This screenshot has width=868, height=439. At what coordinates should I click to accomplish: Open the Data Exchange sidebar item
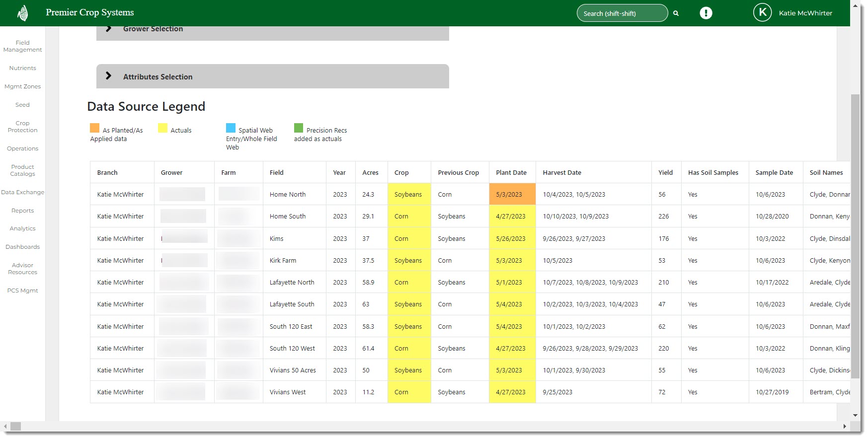tap(23, 192)
